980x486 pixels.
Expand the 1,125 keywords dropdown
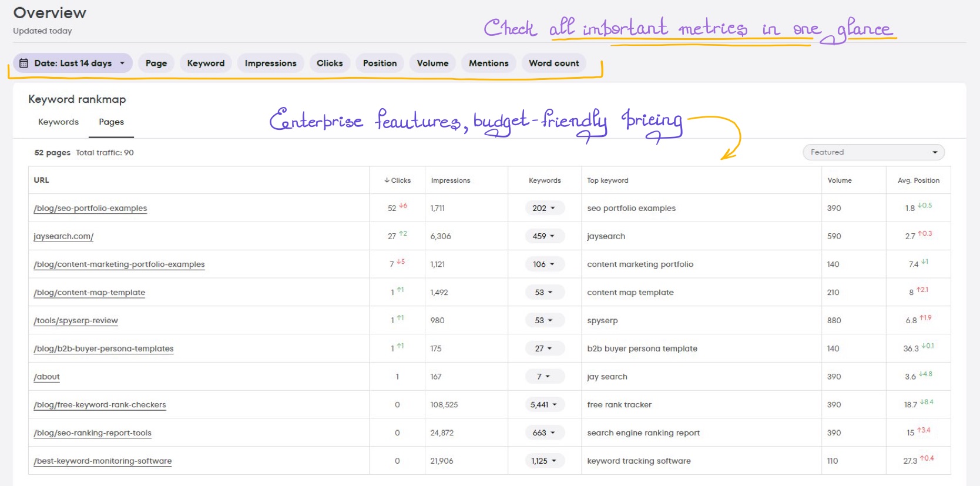click(545, 461)
